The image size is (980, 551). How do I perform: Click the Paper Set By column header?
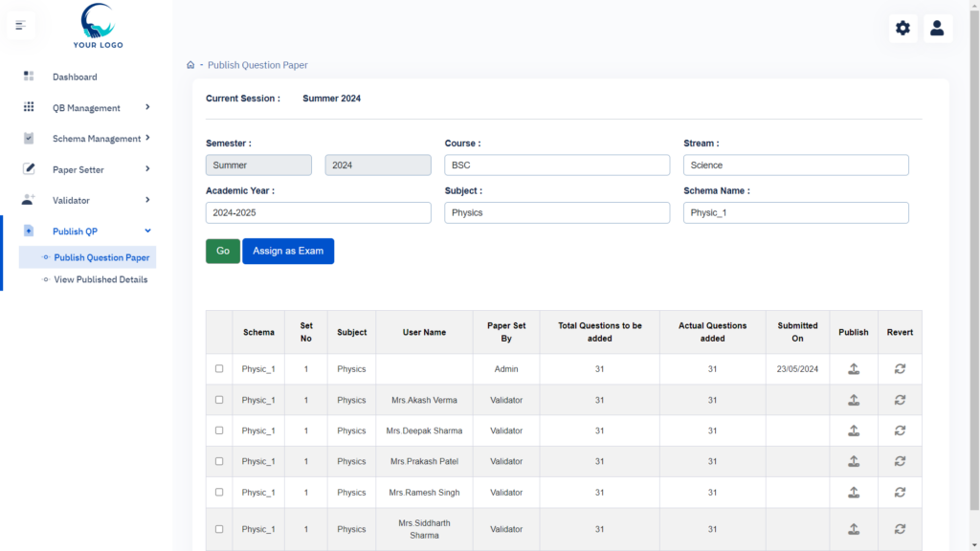506,332
